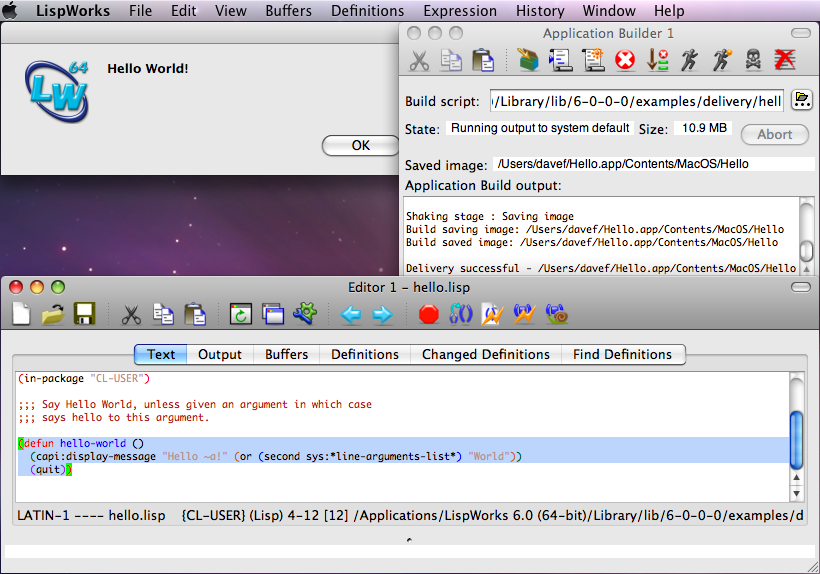Toggle the Application Builder toolbar pill button
Viewport: 820px width, 574px height.
pyautogui.click(x=801, y=33)
